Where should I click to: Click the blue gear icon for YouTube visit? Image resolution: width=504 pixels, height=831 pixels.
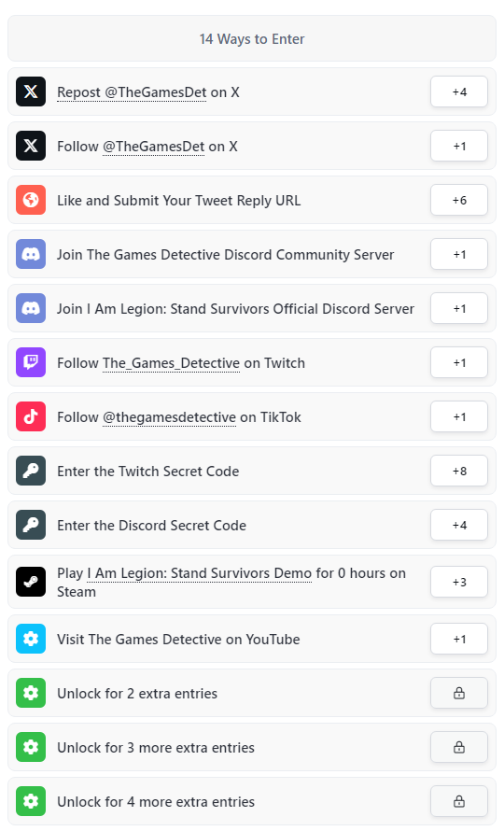click(x=31, y=639)
